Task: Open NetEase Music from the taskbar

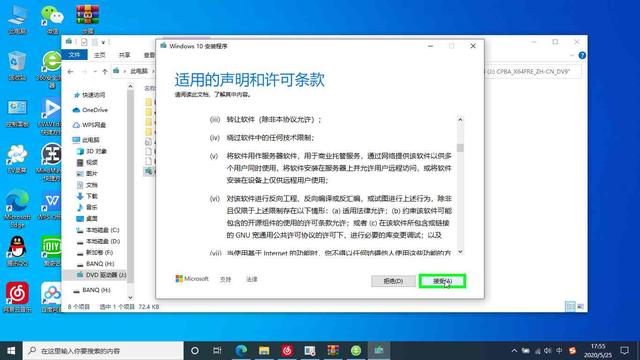Action: point(287,351)
